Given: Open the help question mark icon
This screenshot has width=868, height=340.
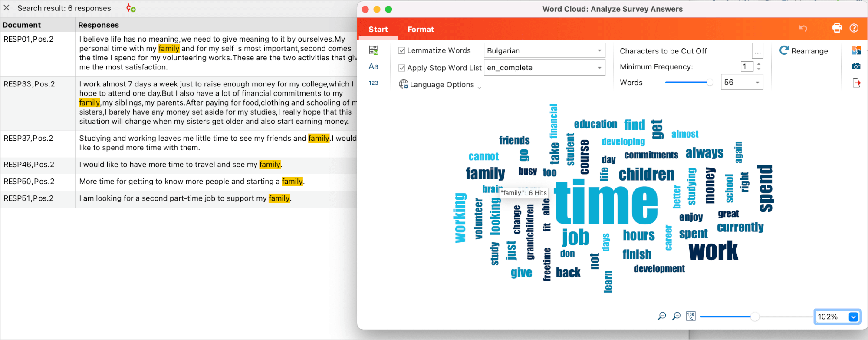Looking at the screenshot, I should pyautogui.click(x=854, y=29).
